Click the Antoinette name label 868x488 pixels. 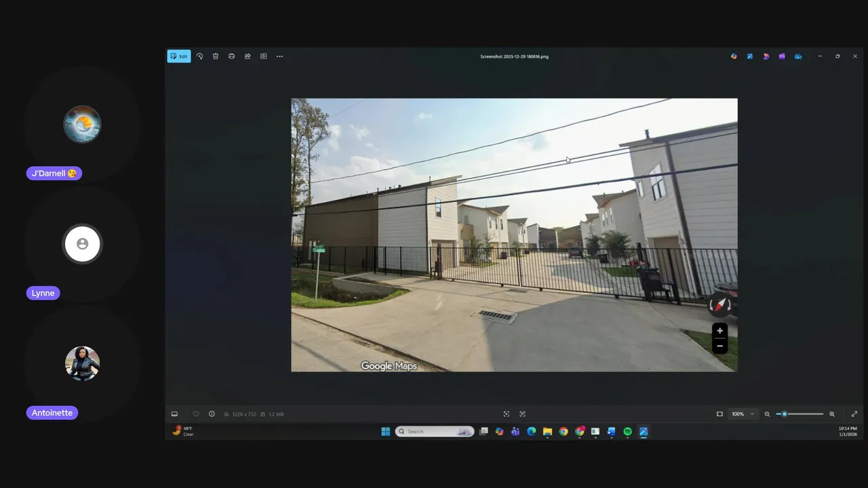[x=52, y=413]
